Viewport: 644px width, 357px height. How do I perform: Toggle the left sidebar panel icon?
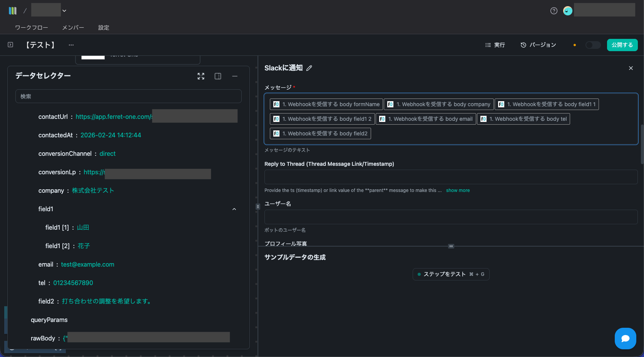pyautogui.click(x=10, y=45)
